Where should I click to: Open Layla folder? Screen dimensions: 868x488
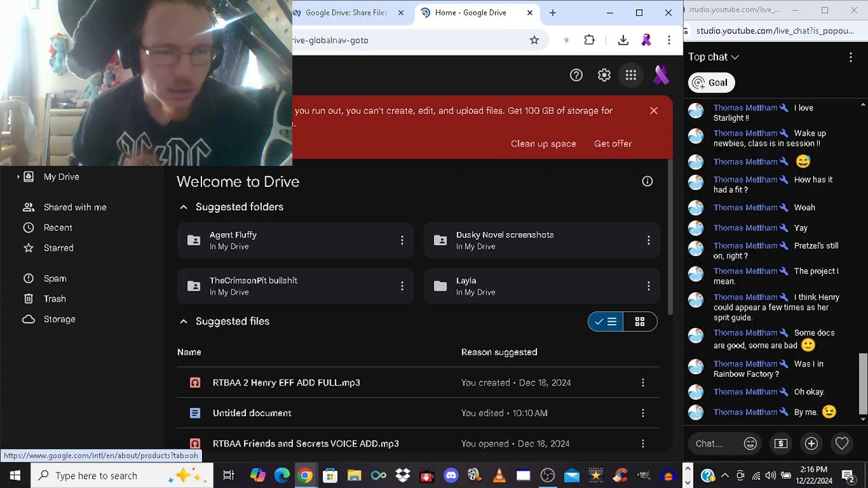[x=542, y=286]
